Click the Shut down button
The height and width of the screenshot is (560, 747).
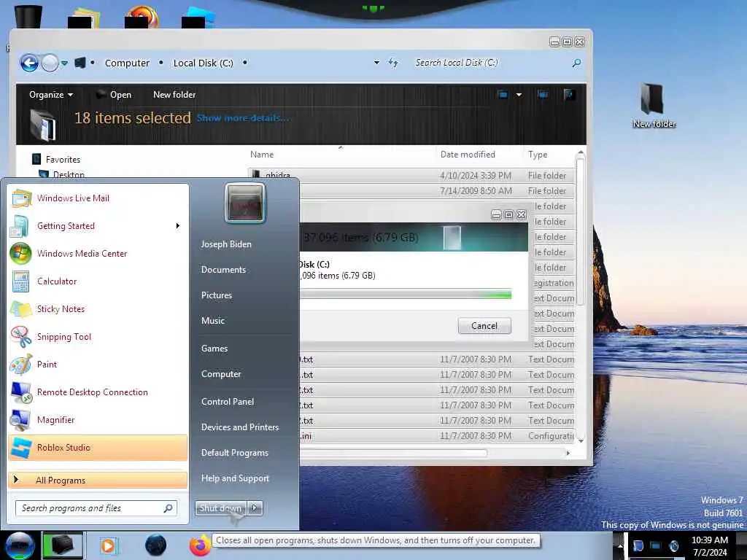[220, 508]
